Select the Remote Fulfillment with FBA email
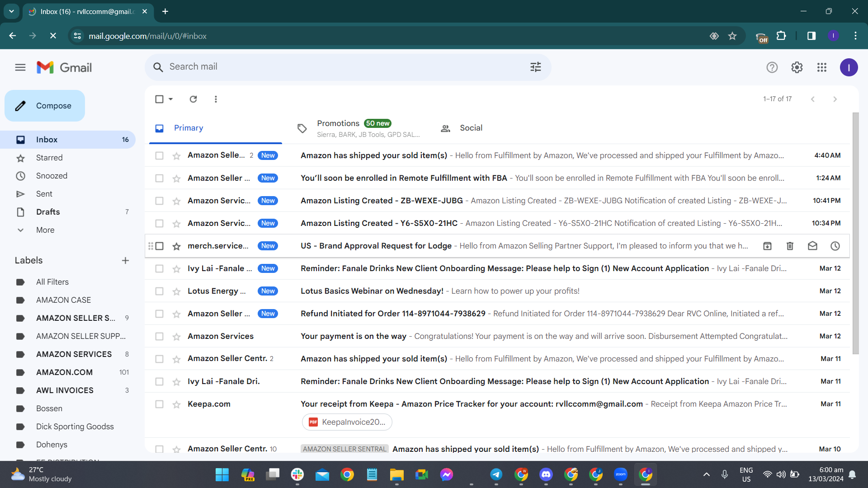Screen dimensions: 868x488 click(x=159, y=178)
